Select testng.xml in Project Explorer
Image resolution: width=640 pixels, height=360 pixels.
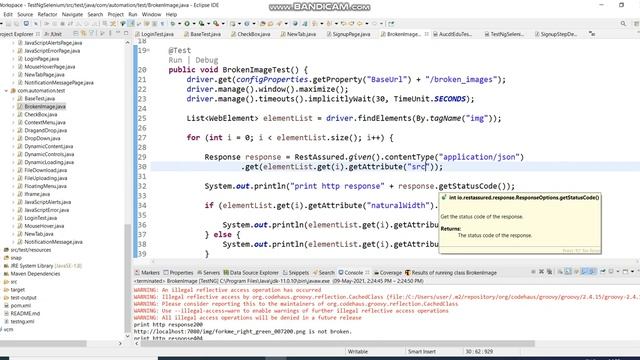(x=22, y=322)
